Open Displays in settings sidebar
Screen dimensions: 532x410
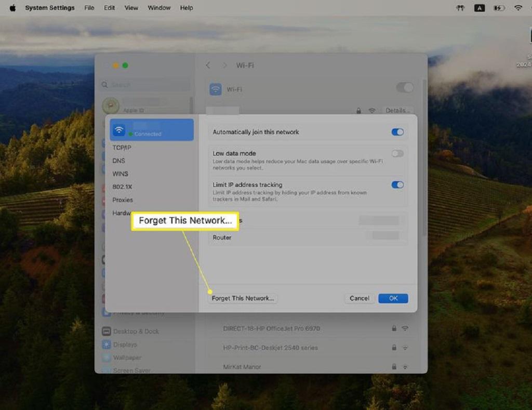120,344
